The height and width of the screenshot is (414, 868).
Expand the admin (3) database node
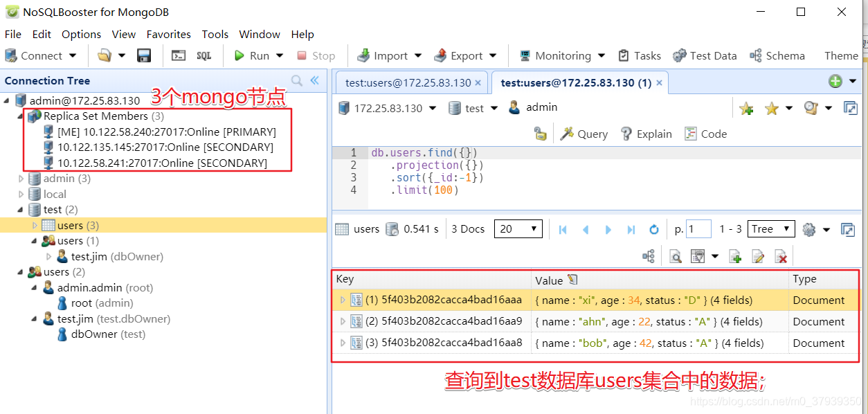[21, 179]
